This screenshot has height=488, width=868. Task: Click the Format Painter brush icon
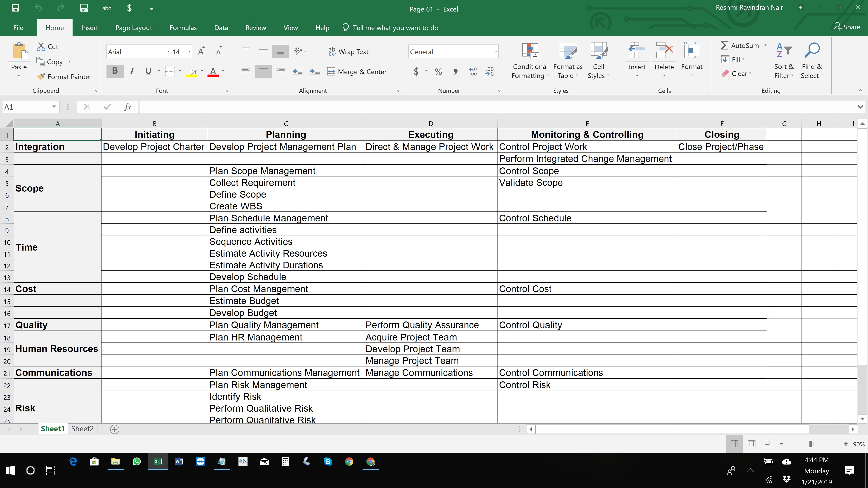pyautogui.click(x=41, y=77)
